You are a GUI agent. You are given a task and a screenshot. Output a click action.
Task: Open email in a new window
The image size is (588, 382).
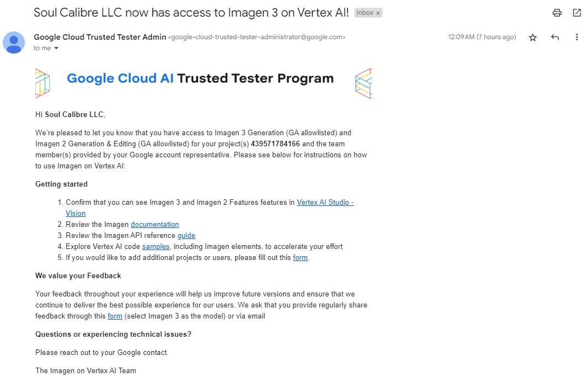click(577, 13)
